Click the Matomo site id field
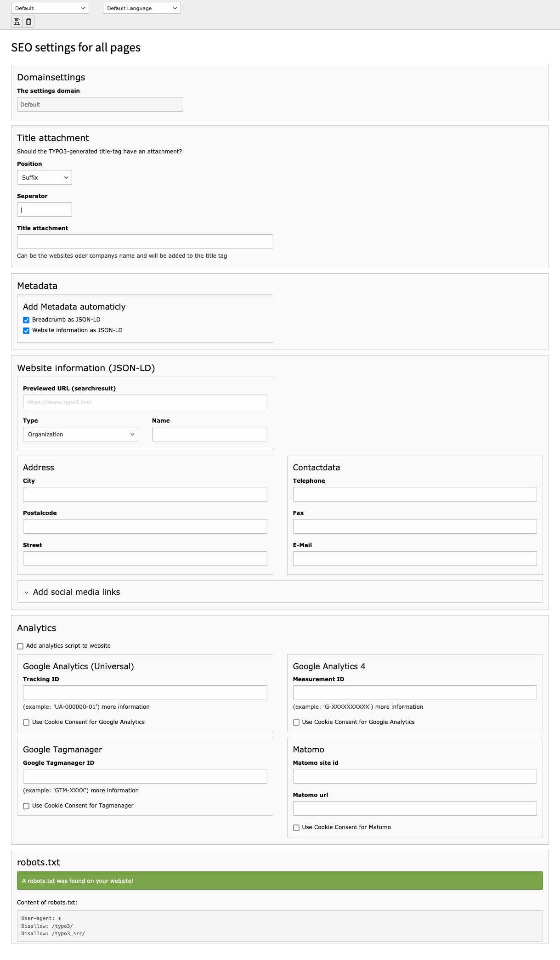 click(x=414, y=776)
